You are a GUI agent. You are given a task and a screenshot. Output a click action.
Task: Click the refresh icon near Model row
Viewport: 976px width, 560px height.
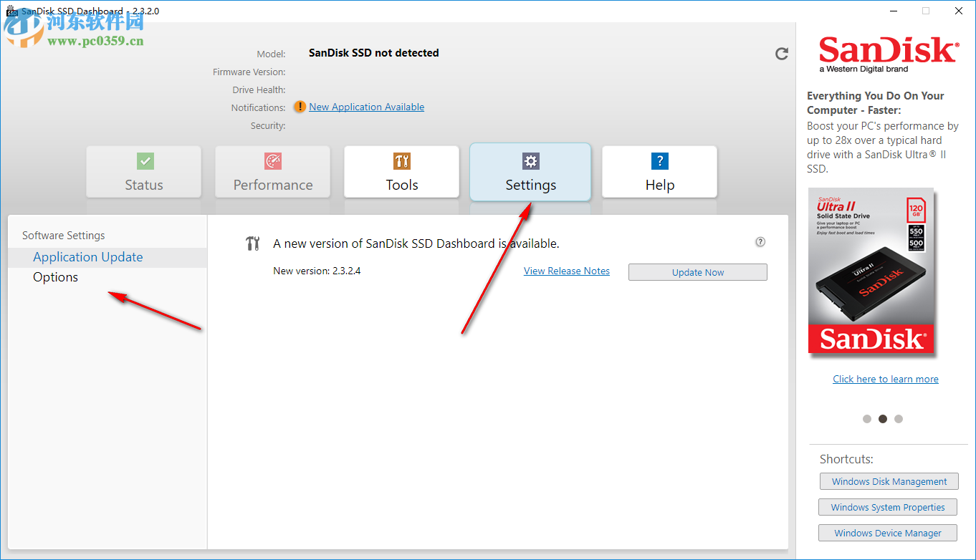pyautogui.click(x=782, y=53)
